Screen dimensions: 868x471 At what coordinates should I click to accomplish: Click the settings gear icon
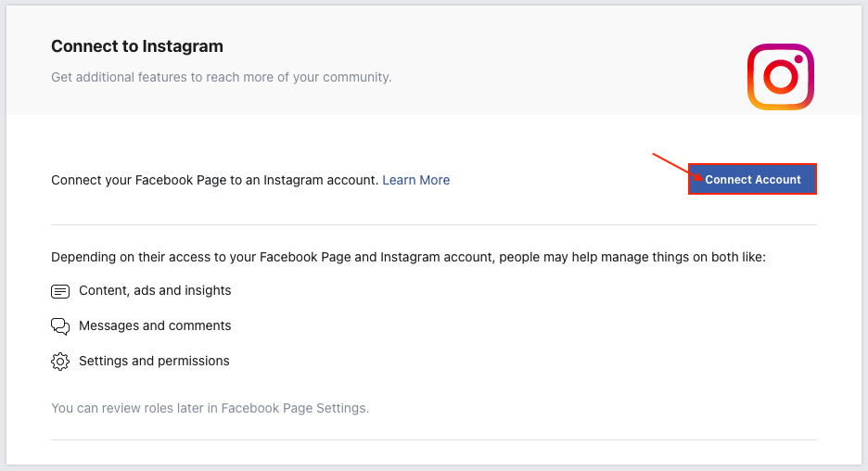60,362
